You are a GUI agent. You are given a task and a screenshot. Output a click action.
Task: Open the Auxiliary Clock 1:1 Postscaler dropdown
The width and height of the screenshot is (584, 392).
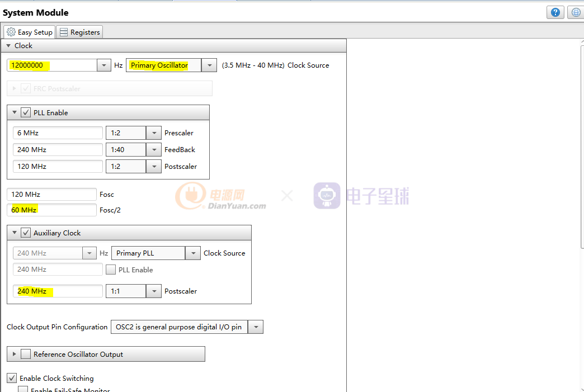[153, 291]
